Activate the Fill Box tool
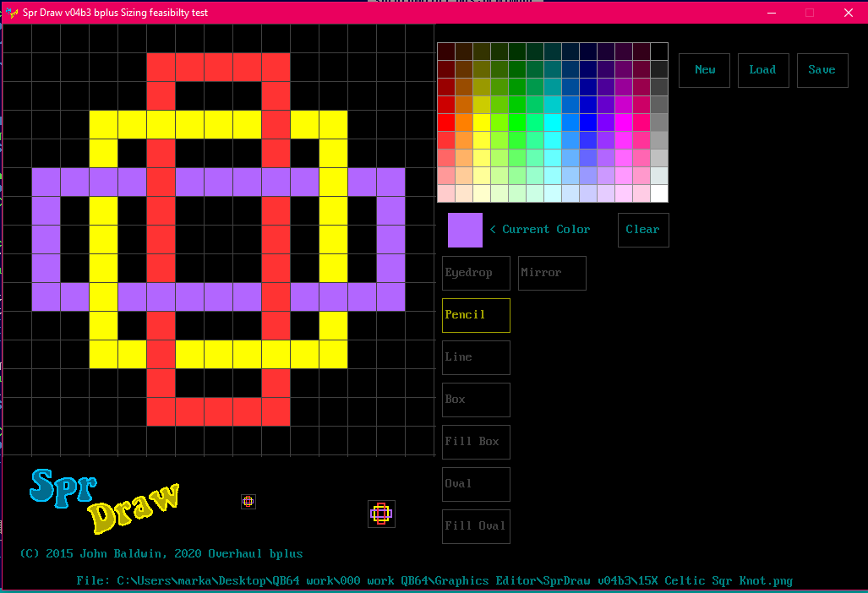The width and height of the screenshot is (868, 593). [x=476, y=442]
